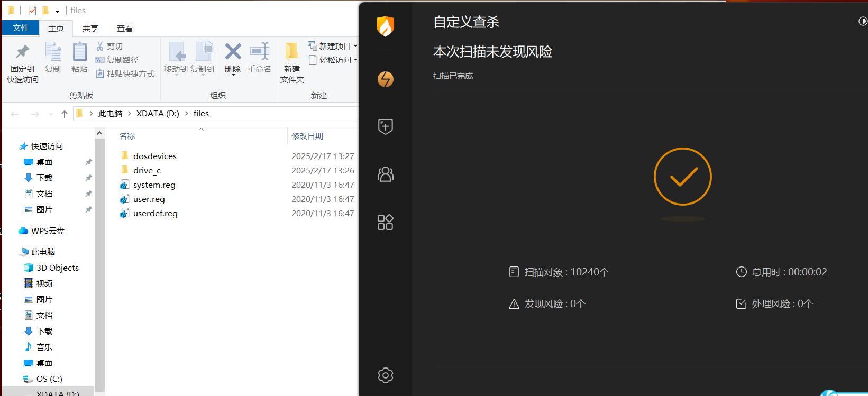Click XDATA (D:) in the address bar
The width and height of the screenshot is (868, 396).
[158, 113]
